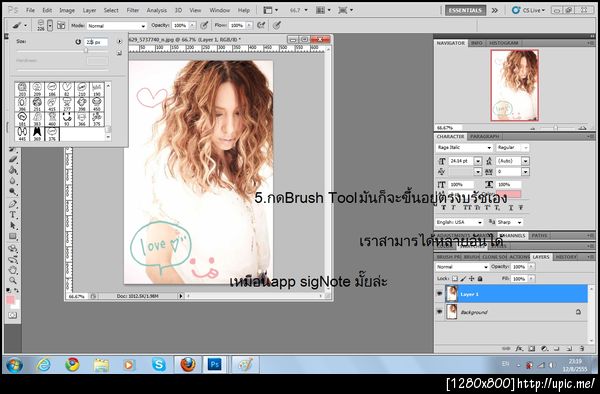Select the Rectangle shape tool
Screen dimensions: 600x394
[13, 236]
